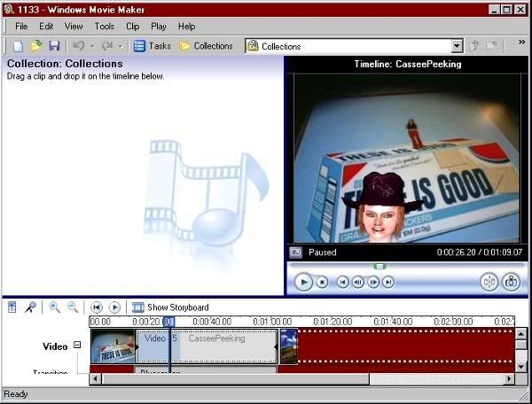532x404 pixels.
Task: Maximize the Windows Movie Maker window
Action: click(506, 10)
